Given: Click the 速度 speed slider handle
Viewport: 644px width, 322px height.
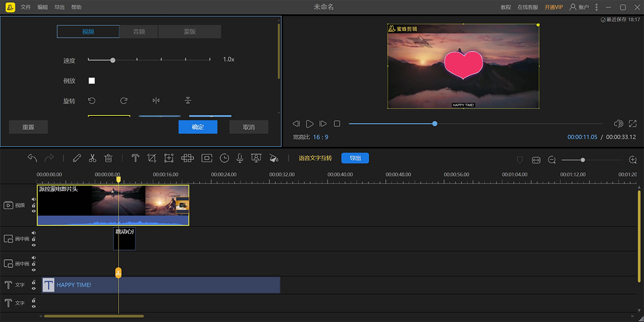Looking at the screenshot, I should pyautogui.click(x=113, y=60).
